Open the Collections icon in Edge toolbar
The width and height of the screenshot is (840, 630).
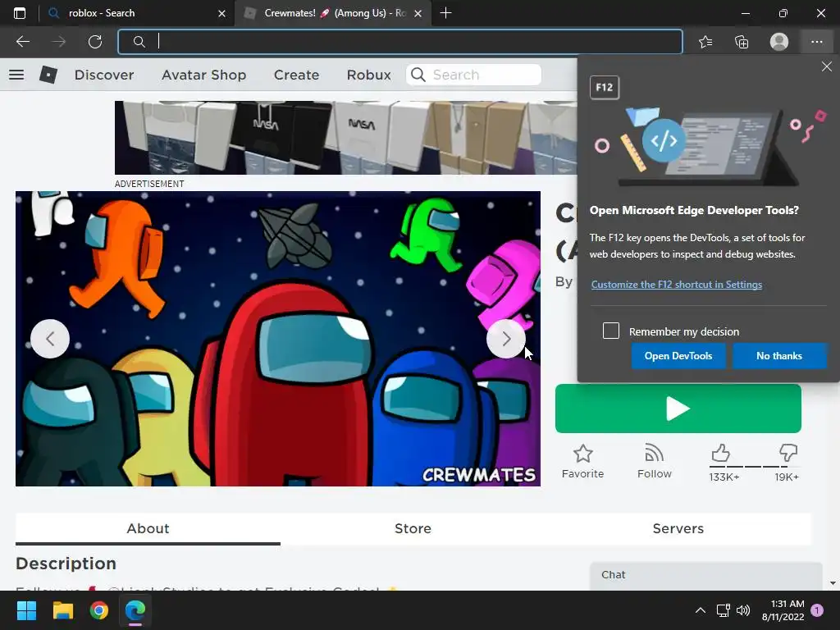pyautogui.click(x=742, y=42)
